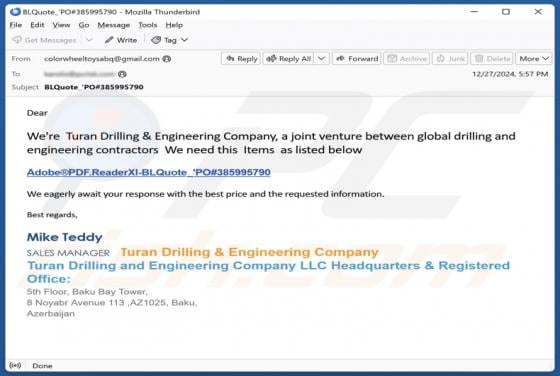Click the orange Turan Drilling & Engineering Company text
560x376 pixels.
coord(249,252)
